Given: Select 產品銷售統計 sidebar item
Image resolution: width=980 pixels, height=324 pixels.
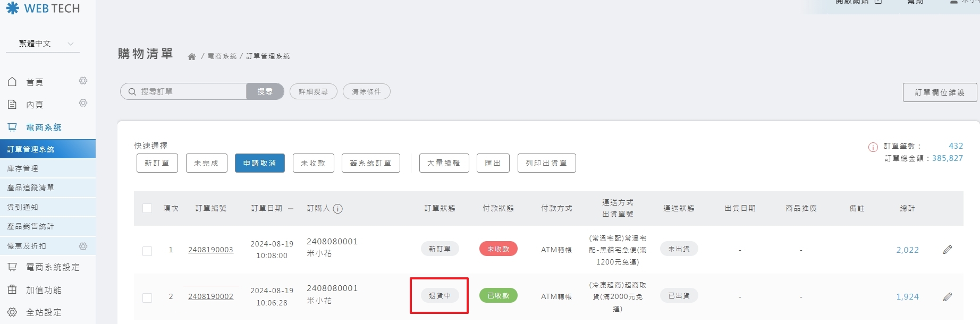Looking at the screenshot, I should [31, 226].
